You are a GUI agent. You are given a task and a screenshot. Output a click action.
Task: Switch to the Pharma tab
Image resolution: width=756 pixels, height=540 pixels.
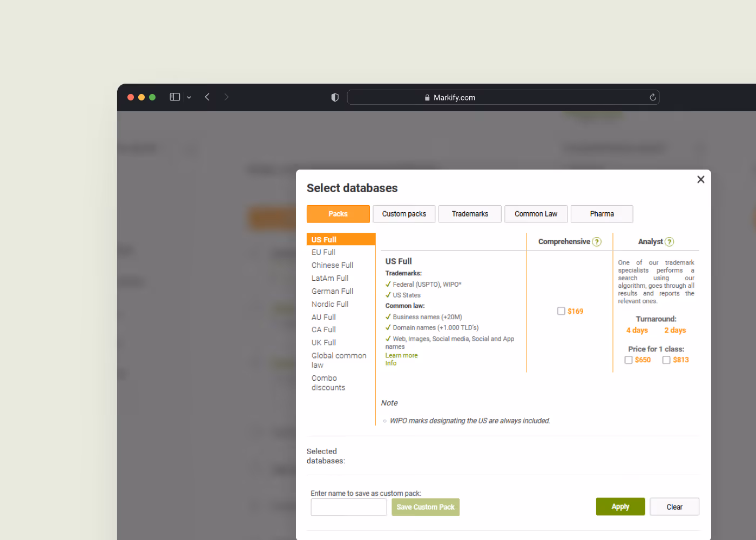602,214
